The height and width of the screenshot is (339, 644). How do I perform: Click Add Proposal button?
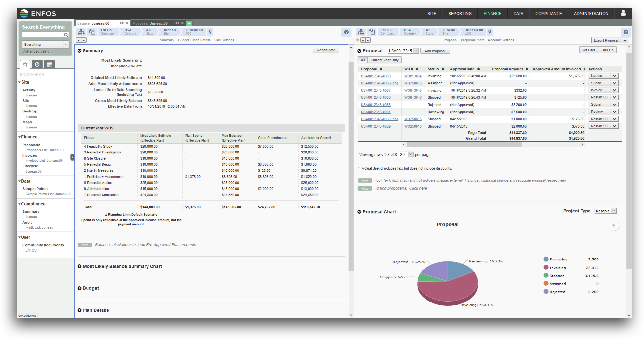[435, 51]
